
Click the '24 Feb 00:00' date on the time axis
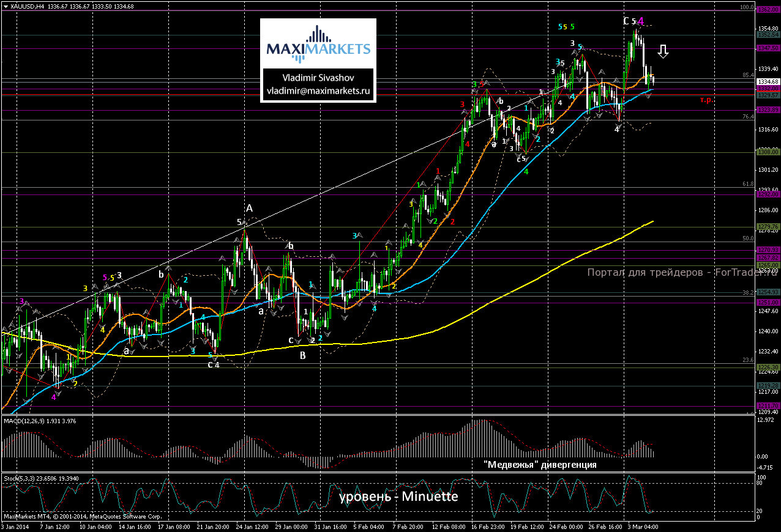point(566,526)
